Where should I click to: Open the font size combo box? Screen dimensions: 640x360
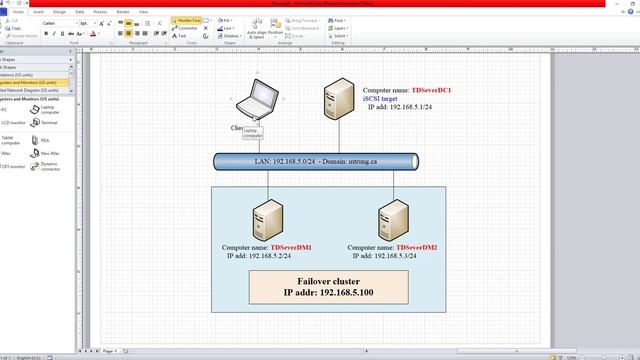point(88,24)
